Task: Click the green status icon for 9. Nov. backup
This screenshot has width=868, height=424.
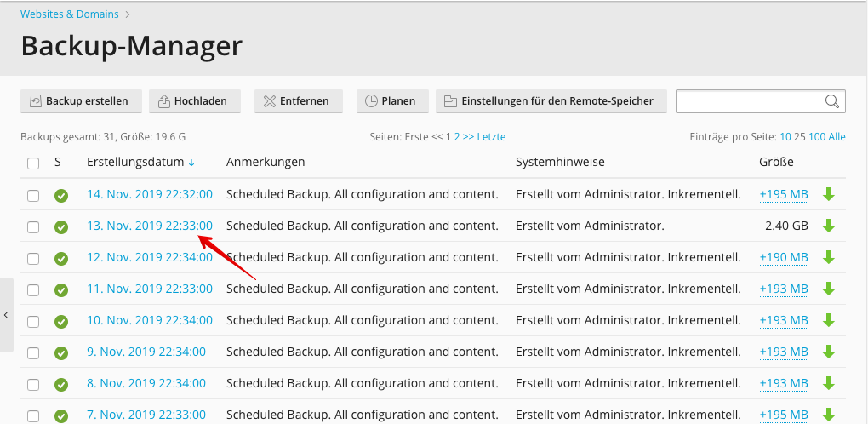Action: pos(61,353)
